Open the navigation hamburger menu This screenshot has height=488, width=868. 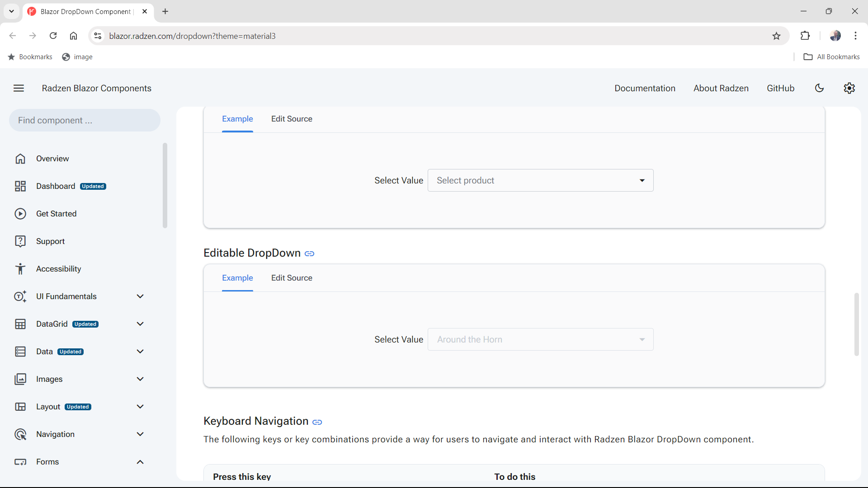[x=19, y=88]
